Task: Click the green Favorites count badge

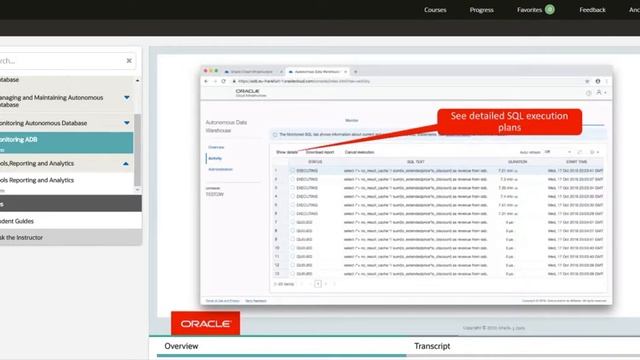Action: [550, 9]
